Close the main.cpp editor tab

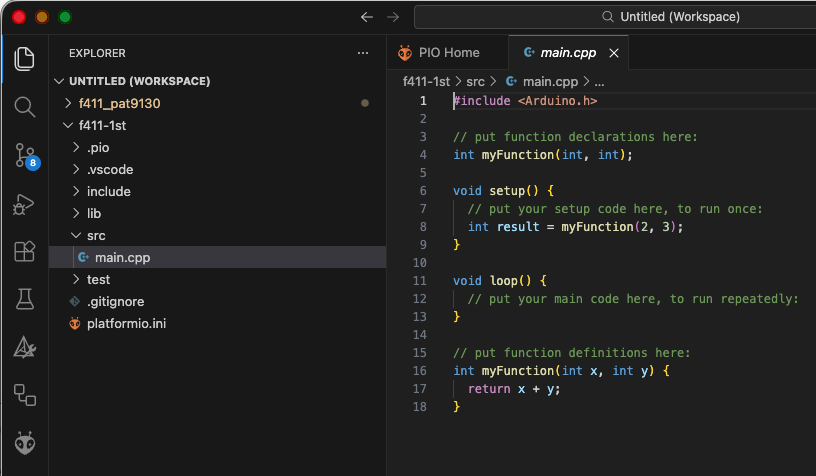(614, 53)
